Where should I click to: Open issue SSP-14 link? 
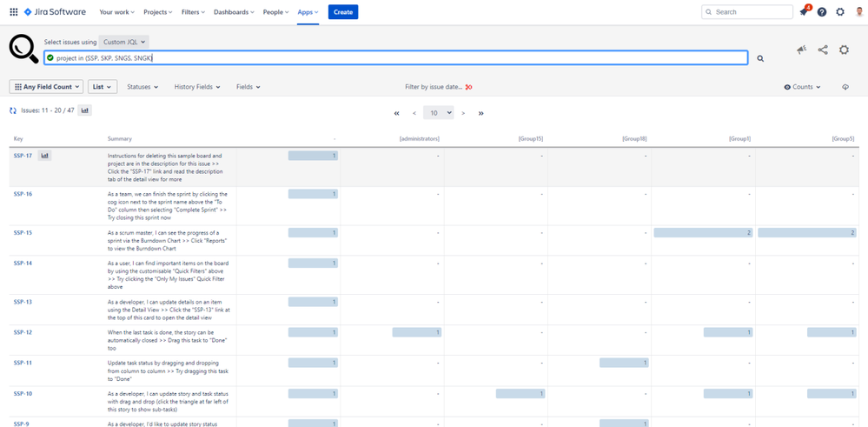[23, 263]
